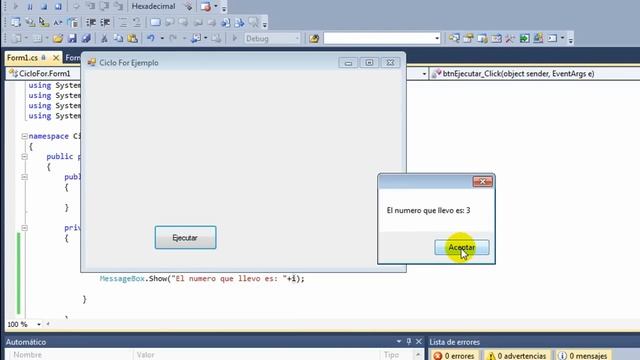
Task: Click the MessageBox.Show code line
Action: click(202, 279)
